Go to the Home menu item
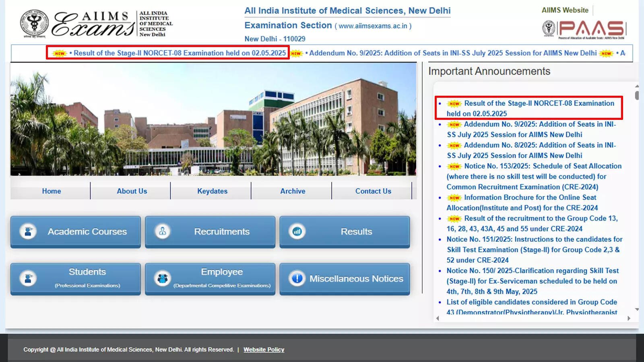Screen dimensions: 644x362 click(52, 191)
